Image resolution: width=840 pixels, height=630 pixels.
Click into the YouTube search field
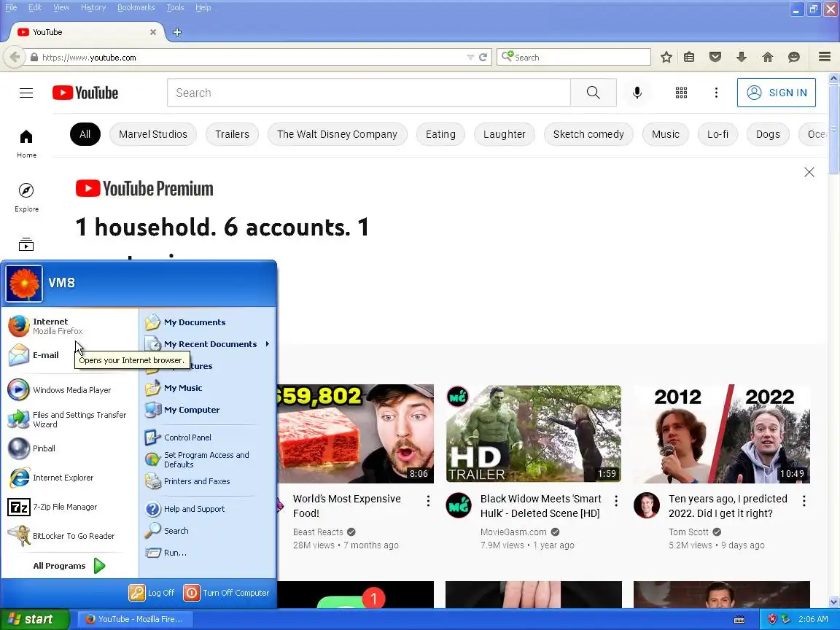click(x=368, y=93)
